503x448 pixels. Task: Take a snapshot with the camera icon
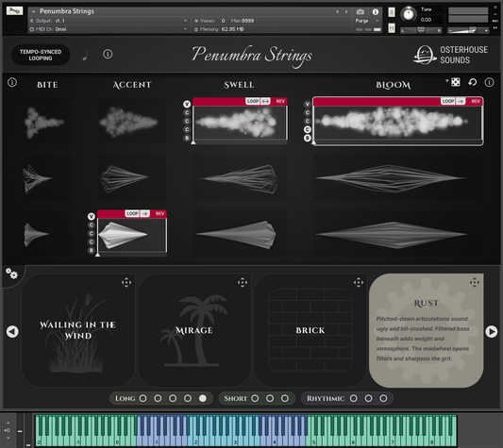coord(360,12)
